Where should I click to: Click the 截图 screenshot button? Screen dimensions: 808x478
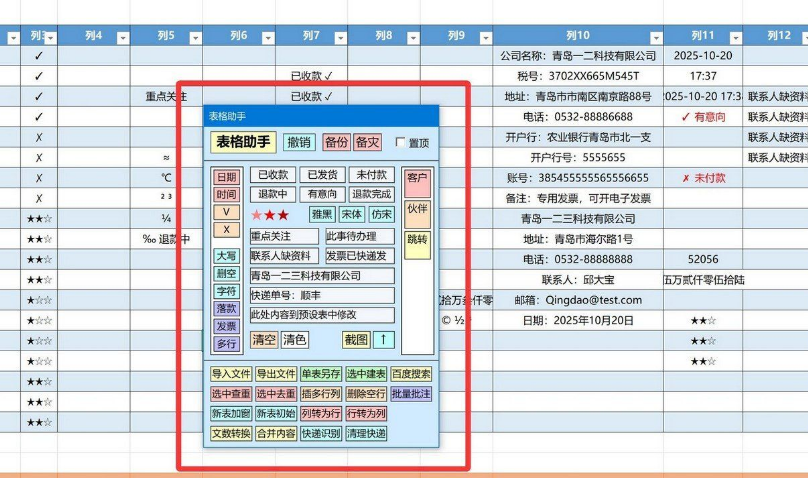point(355,340)
